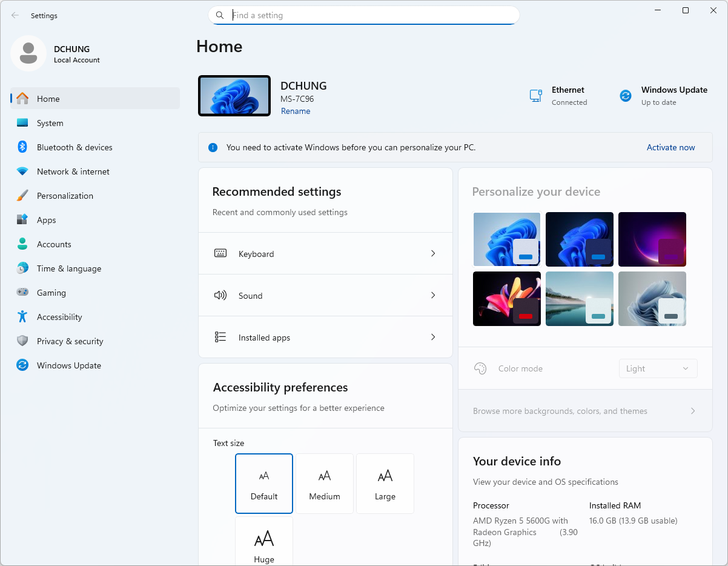The width and height of the screenshot is (728, 566).
Task: Click the Find a setting search box
Action: [x=363, y=15]
